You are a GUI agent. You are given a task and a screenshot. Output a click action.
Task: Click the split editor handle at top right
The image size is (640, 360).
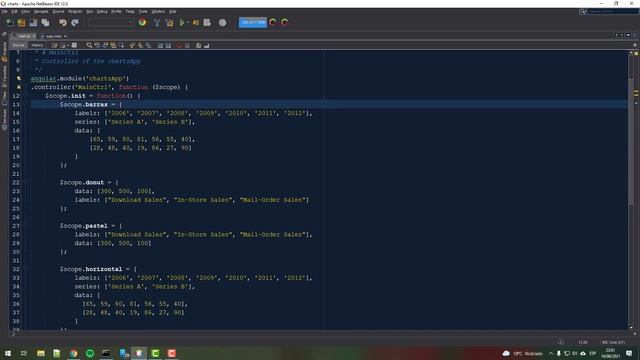coord(635,45)
